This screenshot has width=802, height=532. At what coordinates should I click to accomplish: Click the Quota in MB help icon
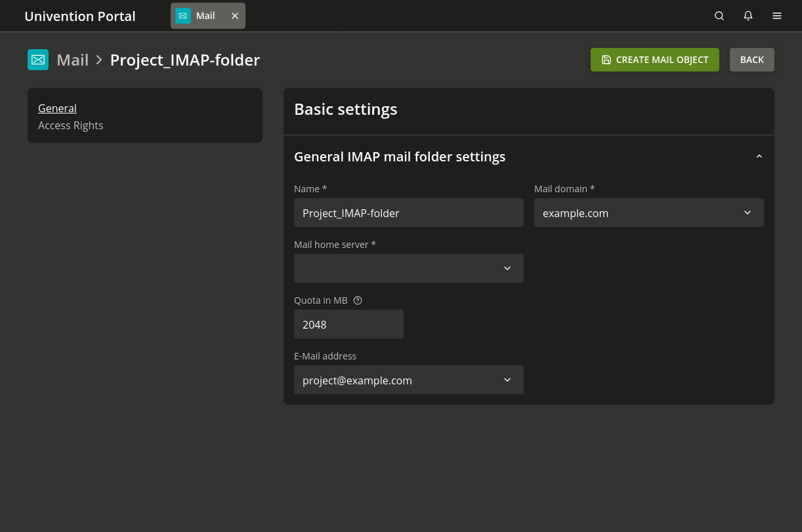coord(358,300)
